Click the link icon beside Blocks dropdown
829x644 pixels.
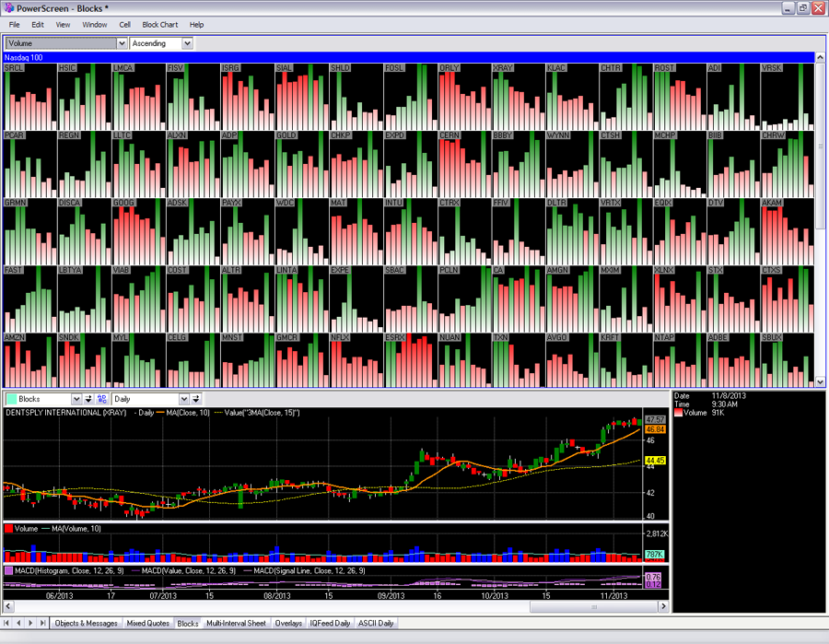(x=101, y=399)
